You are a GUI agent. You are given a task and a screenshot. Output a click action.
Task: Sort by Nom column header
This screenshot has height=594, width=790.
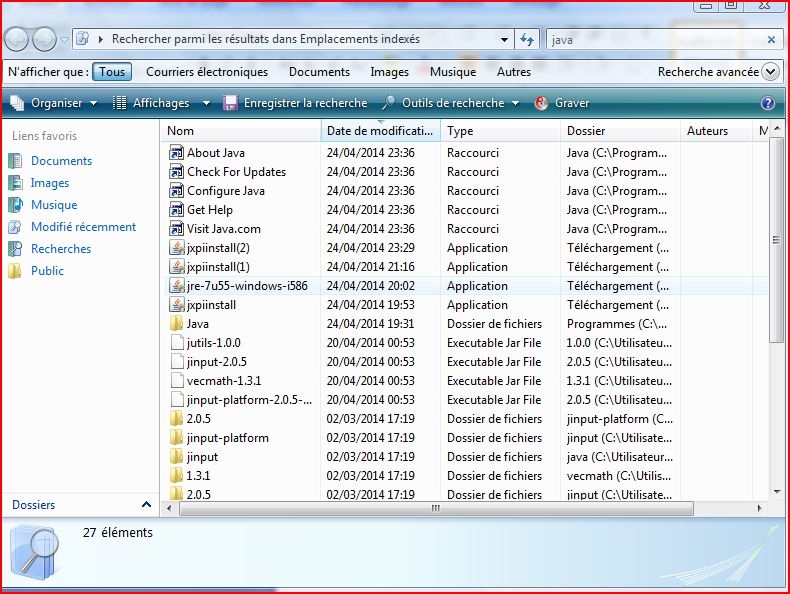click(x=240, y=131)
